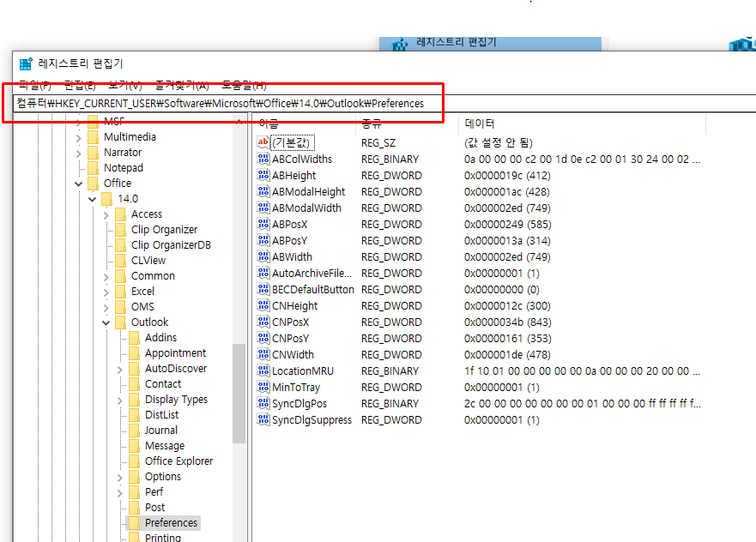Screen dimensions: 756x542
Task: Collapse the 14.0 tree node
Action: click(x=93, y=199)
